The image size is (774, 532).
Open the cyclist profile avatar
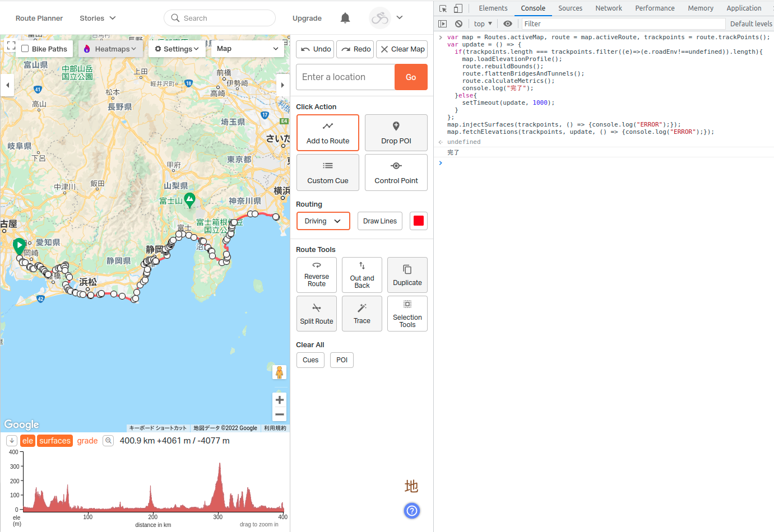point(379,18)
